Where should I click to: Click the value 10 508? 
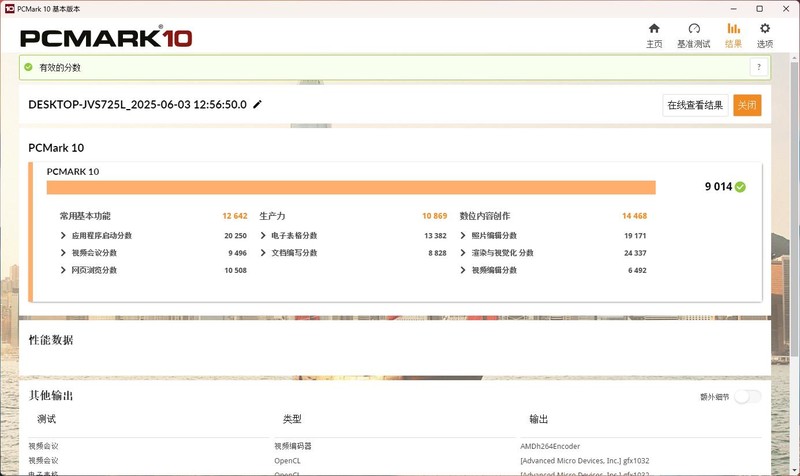235,270
